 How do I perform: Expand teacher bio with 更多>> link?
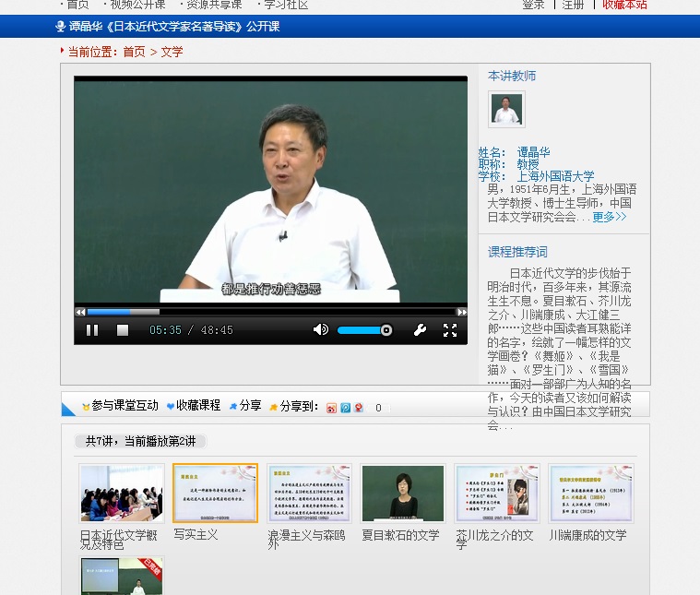tap(609, 217)
